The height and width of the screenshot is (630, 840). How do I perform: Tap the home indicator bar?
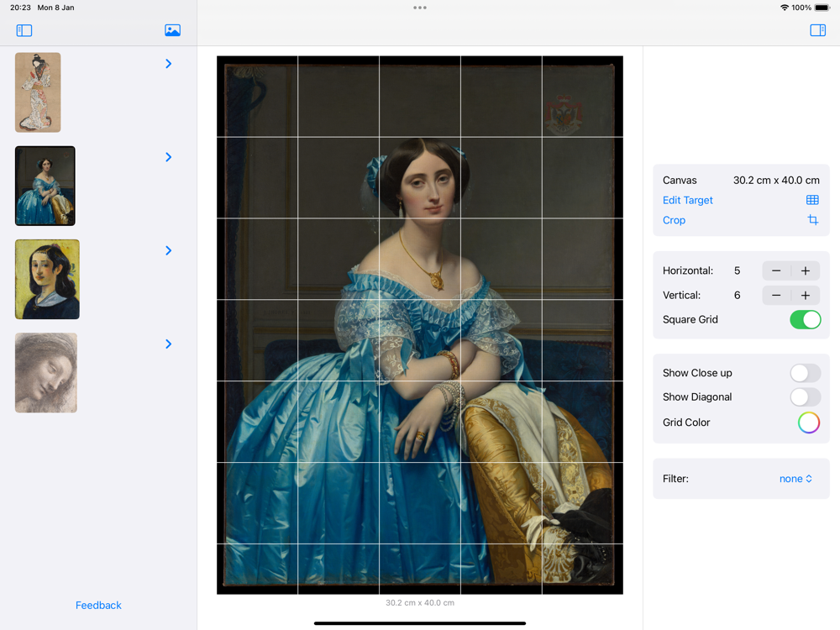pos(420,623)
